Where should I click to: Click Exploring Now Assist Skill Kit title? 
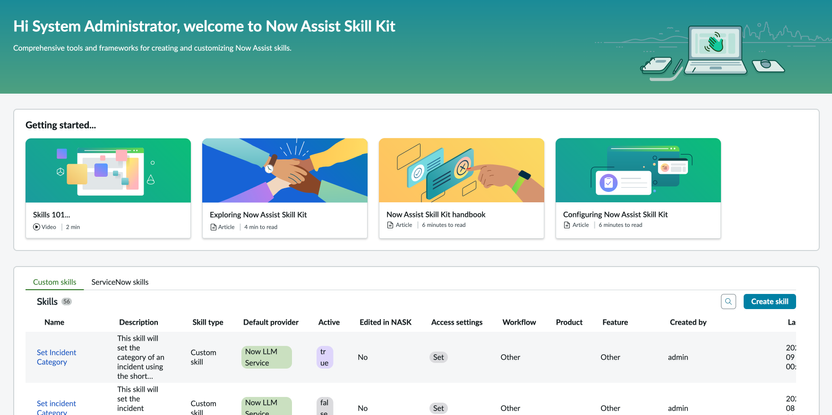click(x=258, y=215)
